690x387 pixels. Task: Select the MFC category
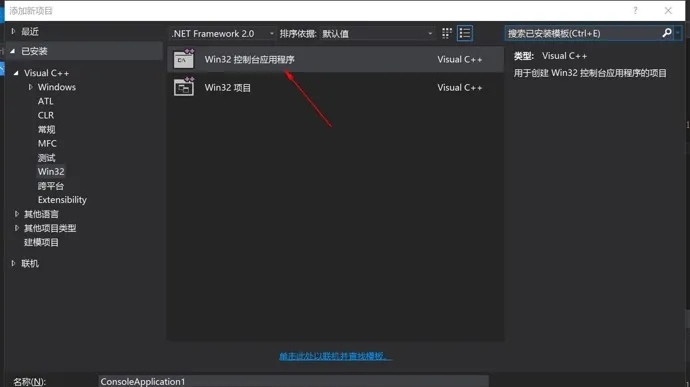[x=47, y=144]
